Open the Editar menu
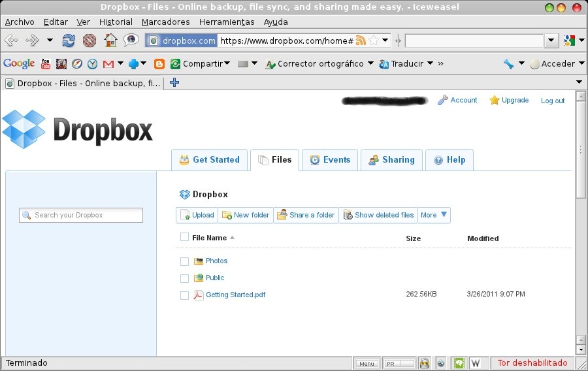Image resolution: width=588 pixels, height=371 pixels. point(56,22)
